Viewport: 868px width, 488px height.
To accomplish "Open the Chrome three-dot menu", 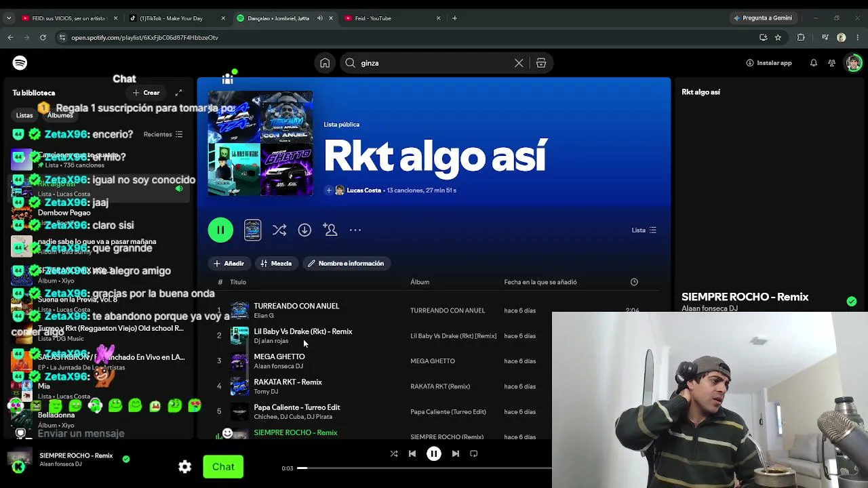I will (857, 37).
